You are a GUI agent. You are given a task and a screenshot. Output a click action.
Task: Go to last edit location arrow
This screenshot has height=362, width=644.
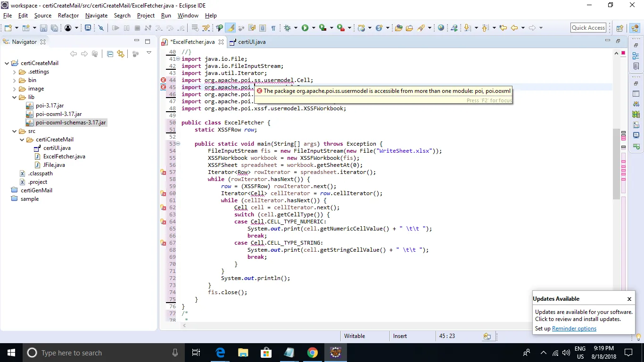click(x=503, y=28)
